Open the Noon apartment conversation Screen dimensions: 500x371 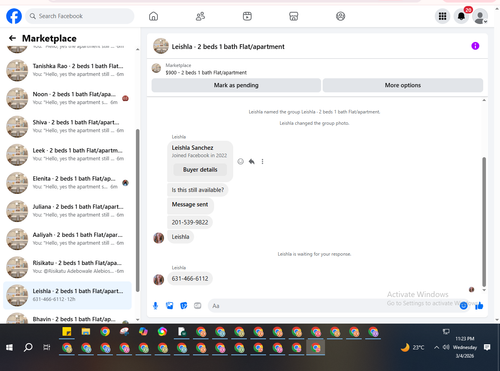(67, 98)
